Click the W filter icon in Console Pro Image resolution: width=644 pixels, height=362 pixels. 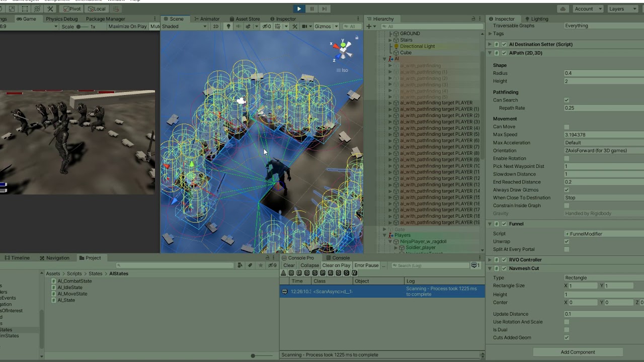354,273
